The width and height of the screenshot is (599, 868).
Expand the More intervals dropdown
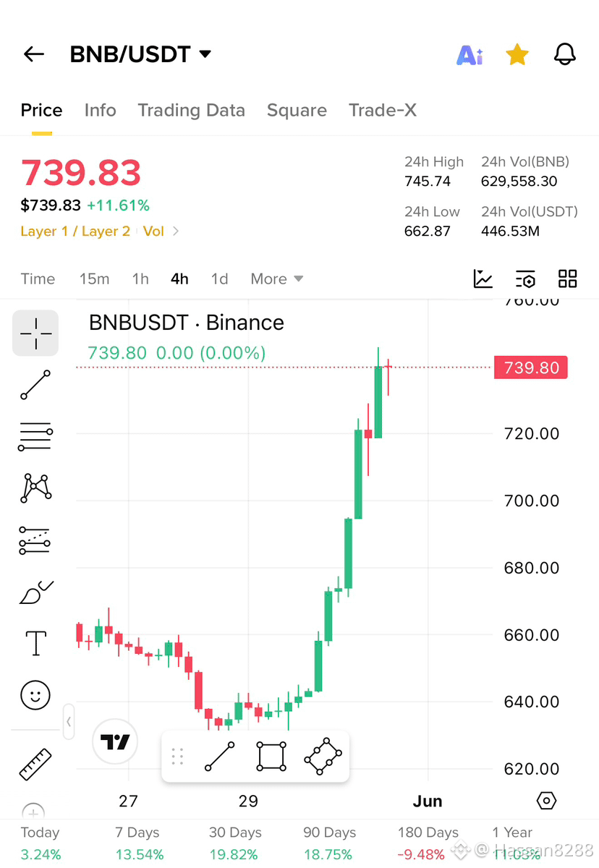click(x=276, y=279)
